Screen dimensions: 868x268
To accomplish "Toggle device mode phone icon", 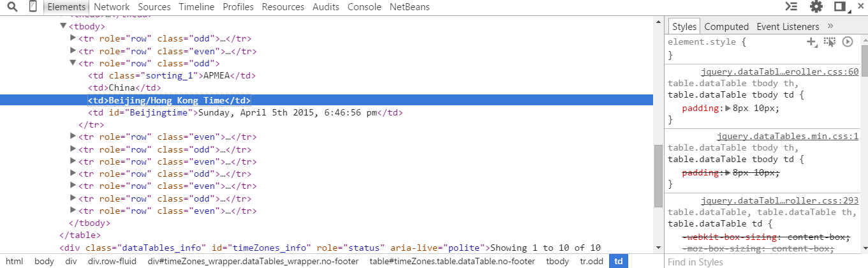I will pos(33,7).
